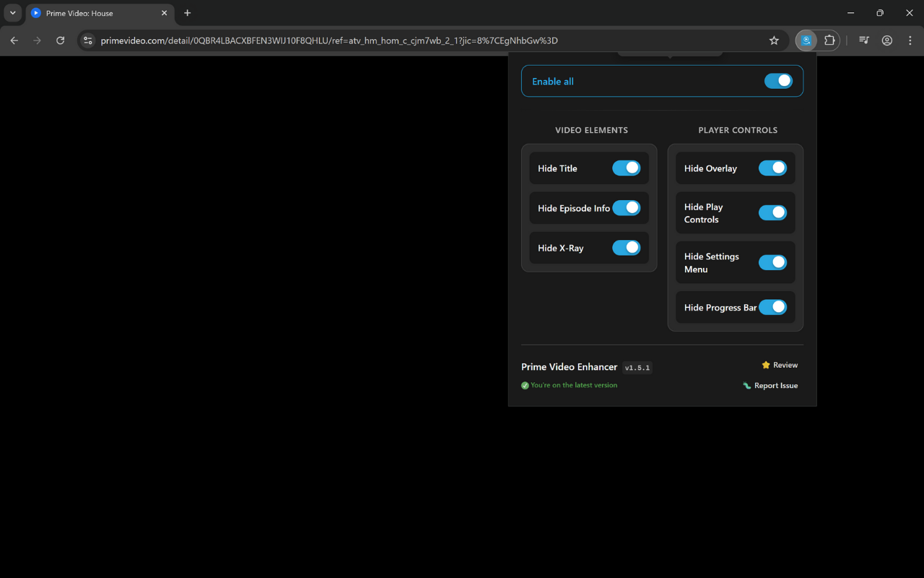Viewport: 924px width, 578px height.
Task: Click the PLAYER CONTROLS heading
Action: click(x=738, y=130)
